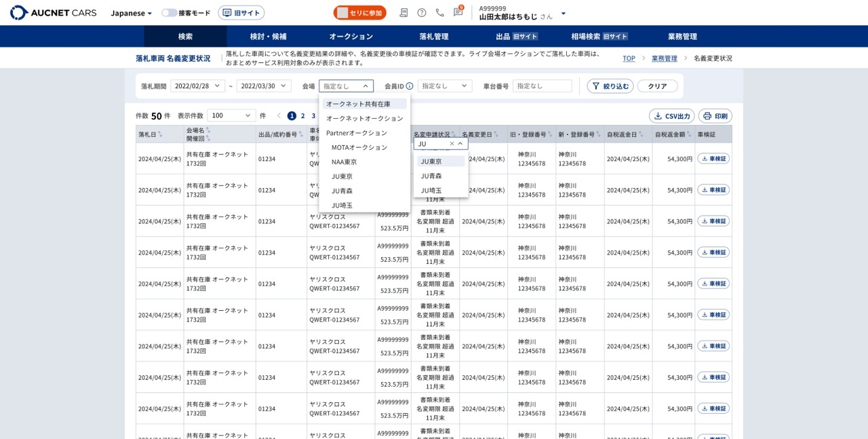Choose JU青森 in the status filter list

point(431,176)
